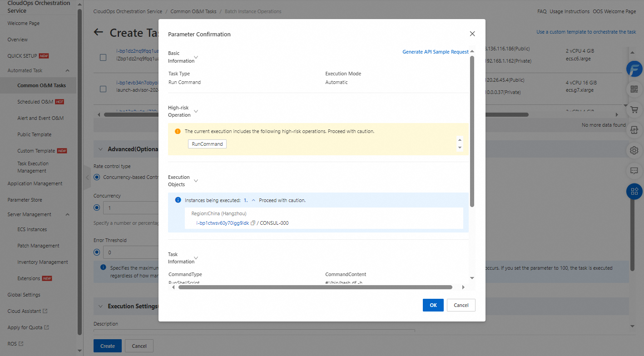The height and width of the screenshot is (356, 644).
Task: Copy instance ID i-bp1ctwsv60y70igg9idk
Action: coord(253,223)
